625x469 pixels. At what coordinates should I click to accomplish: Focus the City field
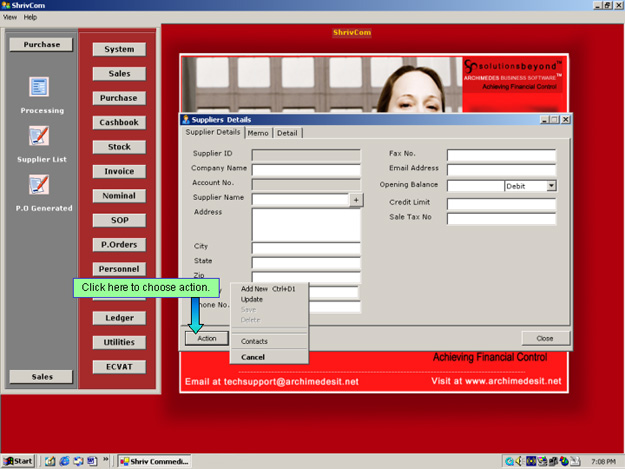pos(306,248)
